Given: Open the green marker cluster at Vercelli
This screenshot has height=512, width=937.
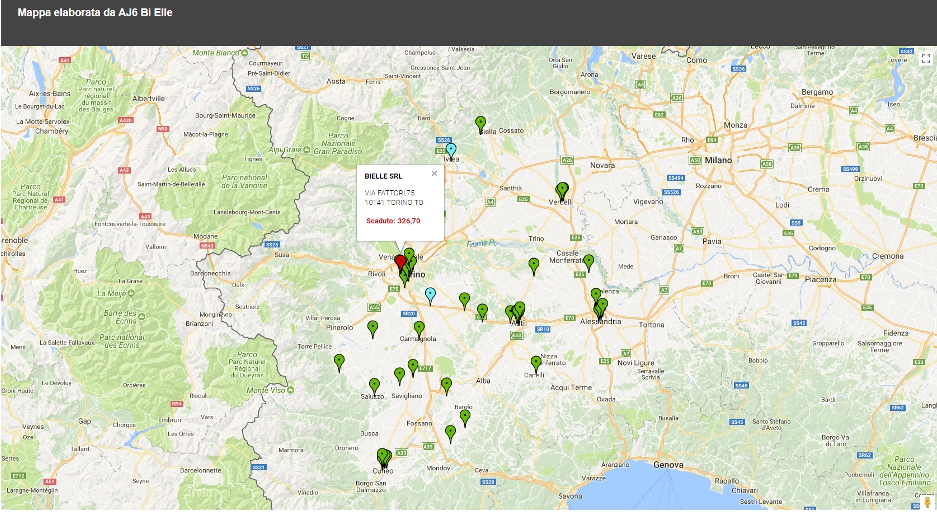Looking at the screenshot, I should click(x=562, y=191).
